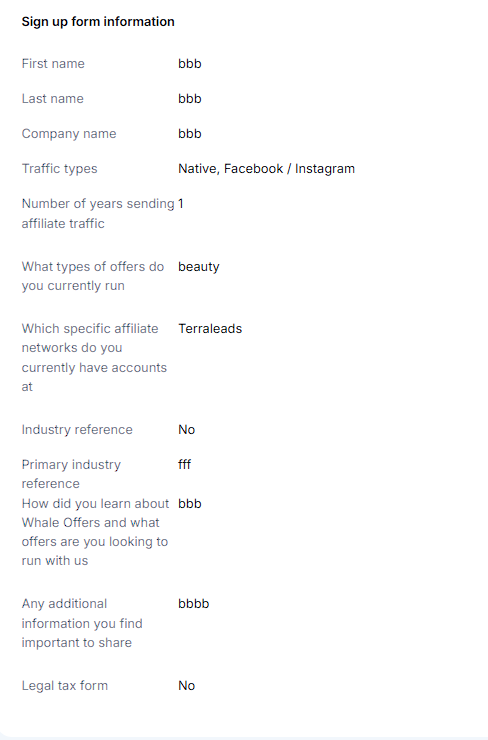
Task: Click the Last name label
Action: click(x=52, y=99)
